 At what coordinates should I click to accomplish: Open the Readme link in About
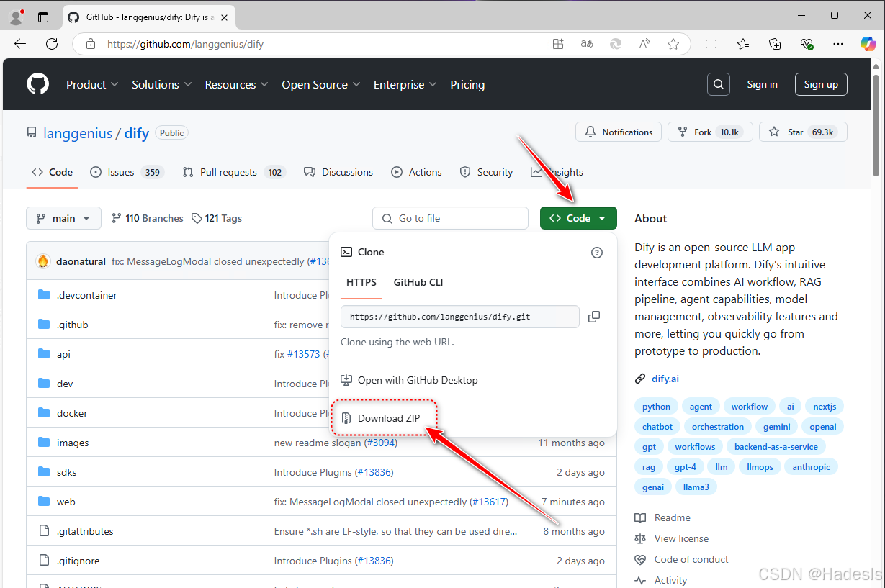coord(662,517)
